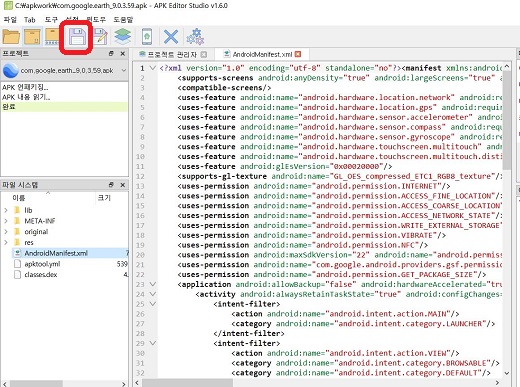Viewport: 520px width, 387px height.
Task: Click the editor vertical scrollbar thumb
Action: coord(507,120)
